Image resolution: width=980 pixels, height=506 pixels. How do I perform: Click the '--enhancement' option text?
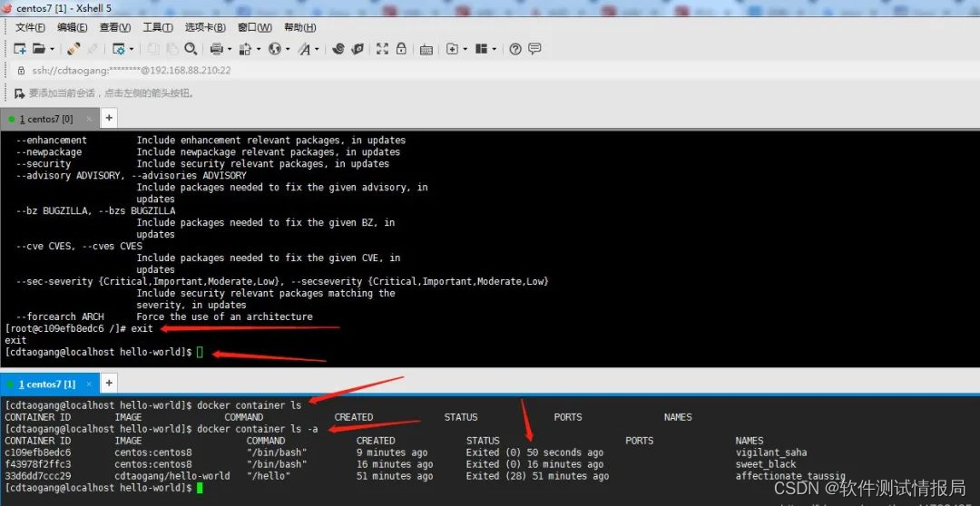coord(51,140)
